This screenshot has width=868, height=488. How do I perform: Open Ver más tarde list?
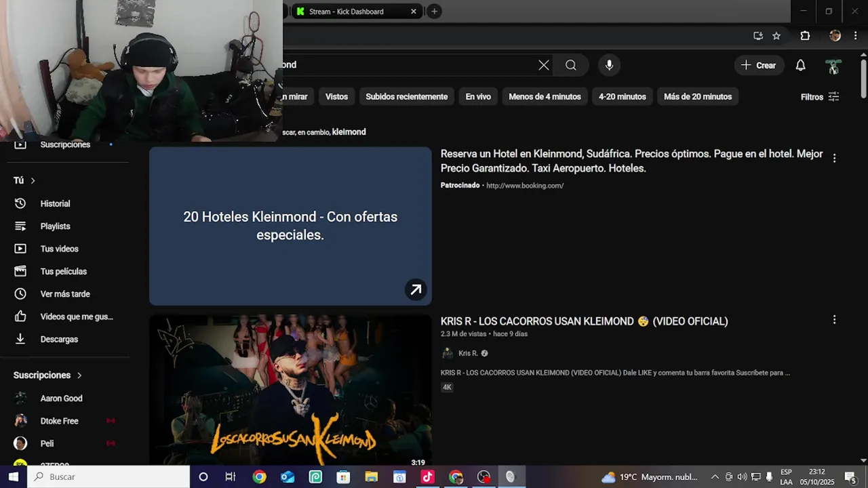tap(64, 294)
